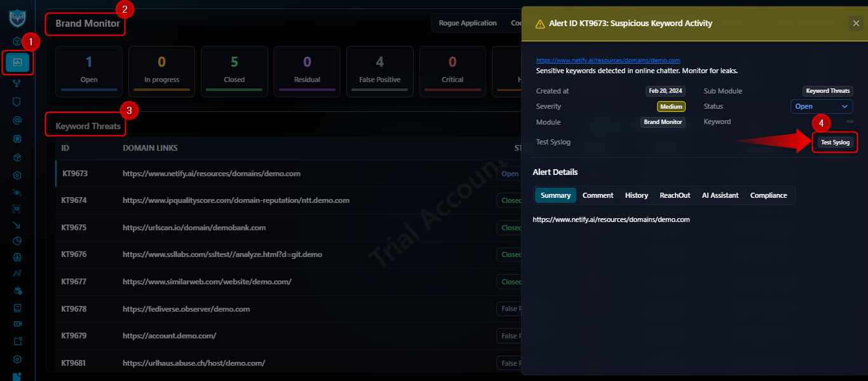Open the @ email sidebar icon
Screen dimensions: 868x381
click(x=17, y=120)
